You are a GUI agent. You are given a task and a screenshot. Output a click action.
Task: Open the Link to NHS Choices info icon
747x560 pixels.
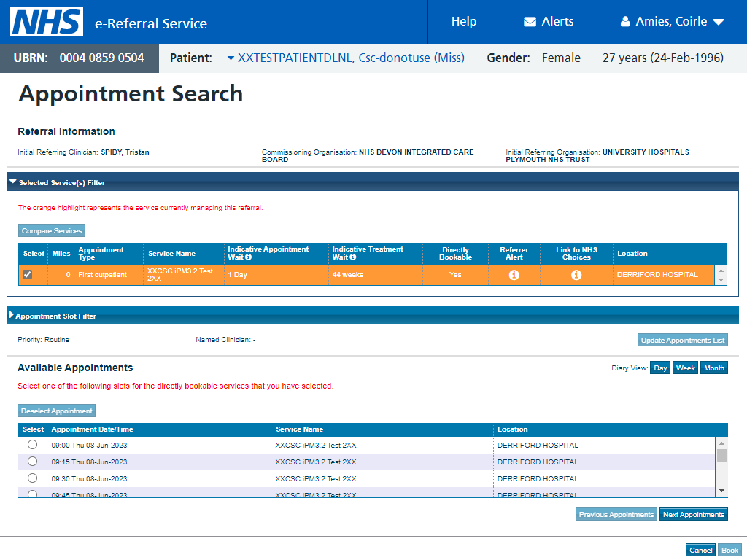coord(576,275)
